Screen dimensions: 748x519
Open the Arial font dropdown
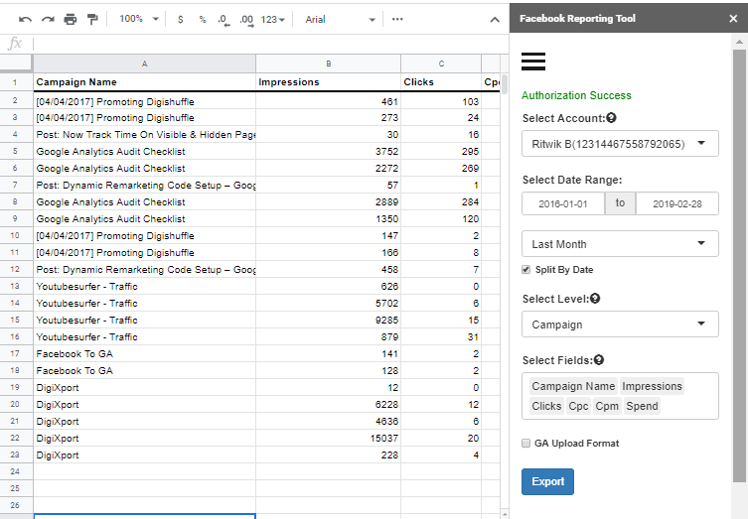[x=340, y=20]
